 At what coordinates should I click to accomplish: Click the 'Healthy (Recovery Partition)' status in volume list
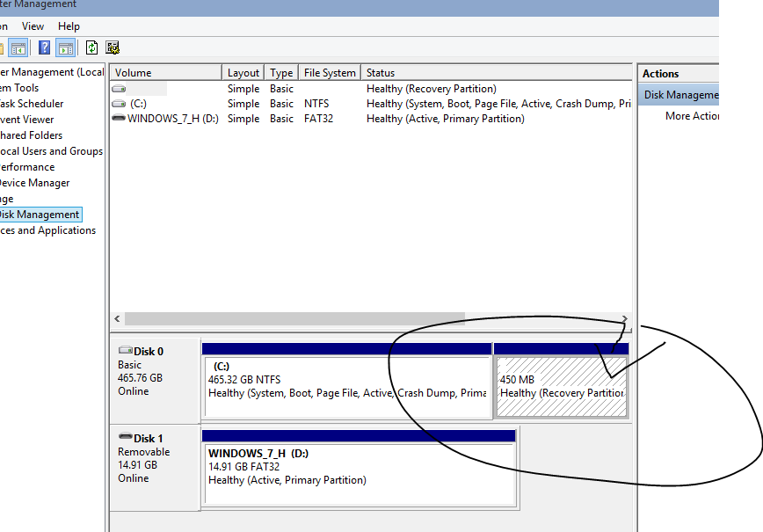[x=431, y=89]
